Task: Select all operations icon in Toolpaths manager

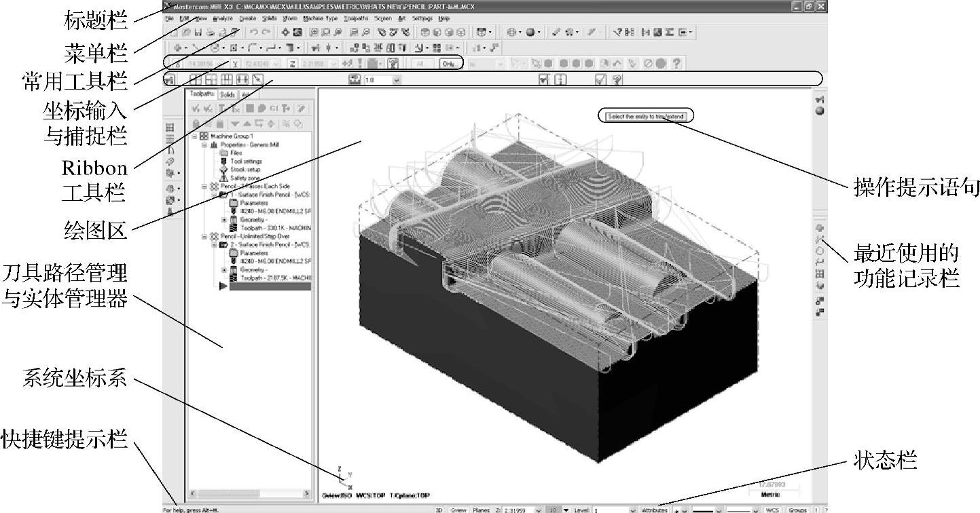Action: [x=196, y=109]
